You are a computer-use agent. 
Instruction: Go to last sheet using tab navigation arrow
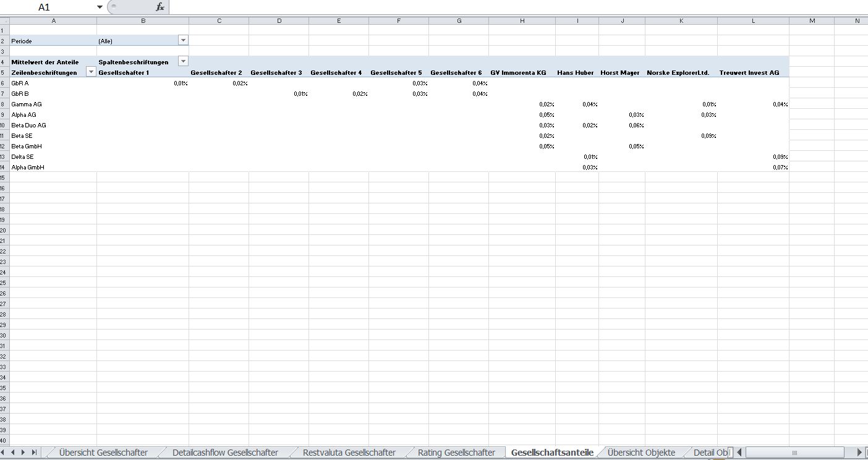[x=33, y=453]
